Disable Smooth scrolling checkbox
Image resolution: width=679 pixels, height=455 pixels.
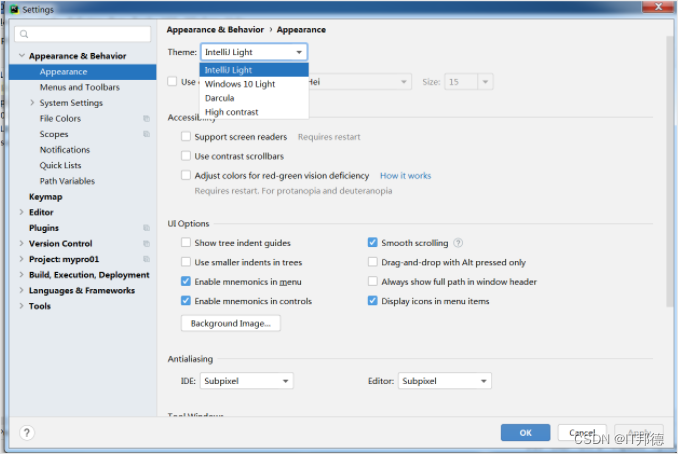pos(372,243)
